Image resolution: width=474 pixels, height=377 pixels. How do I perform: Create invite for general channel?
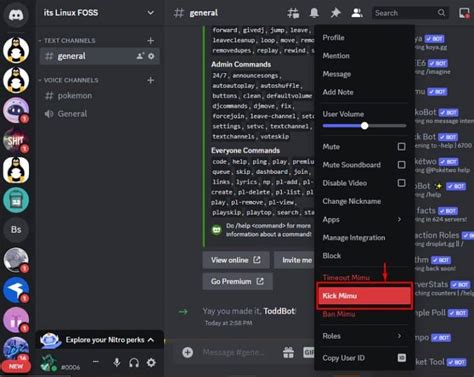click(x=140, y=56)
